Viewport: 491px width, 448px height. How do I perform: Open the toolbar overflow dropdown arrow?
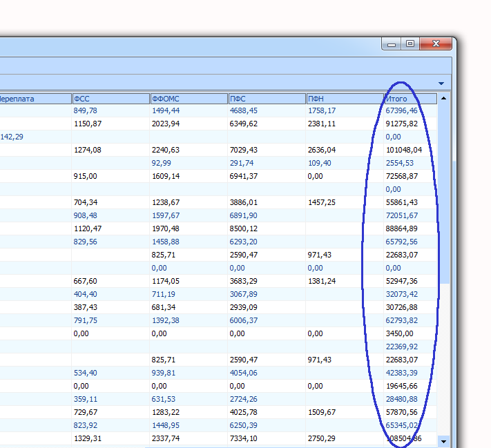pos(441,84)
